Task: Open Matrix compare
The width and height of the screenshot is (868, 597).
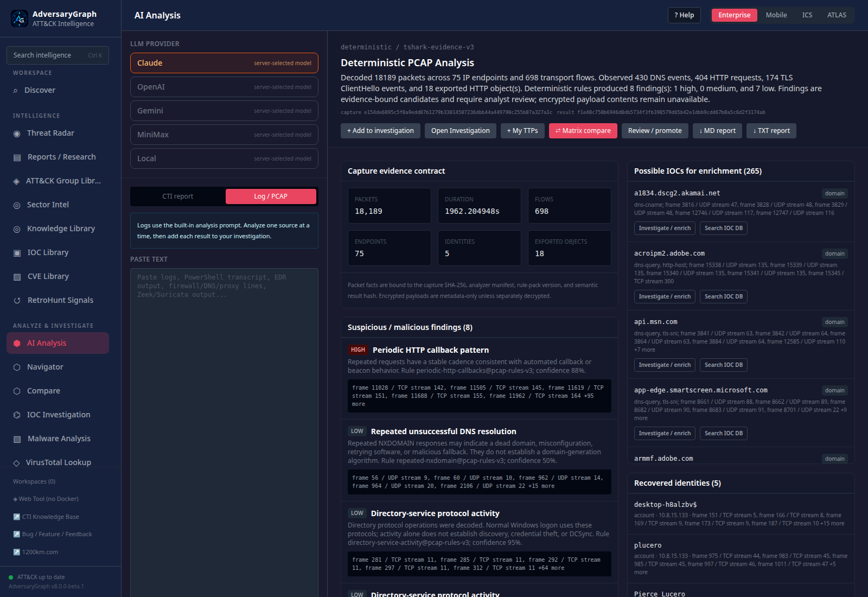Action: (x=583, y=131)
